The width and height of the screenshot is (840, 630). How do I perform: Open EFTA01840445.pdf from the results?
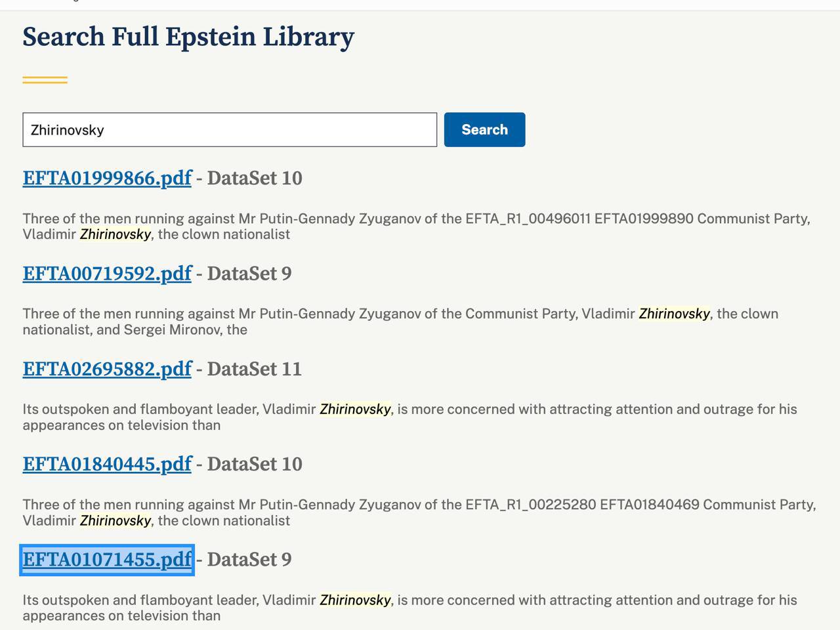tap(107, 464)
